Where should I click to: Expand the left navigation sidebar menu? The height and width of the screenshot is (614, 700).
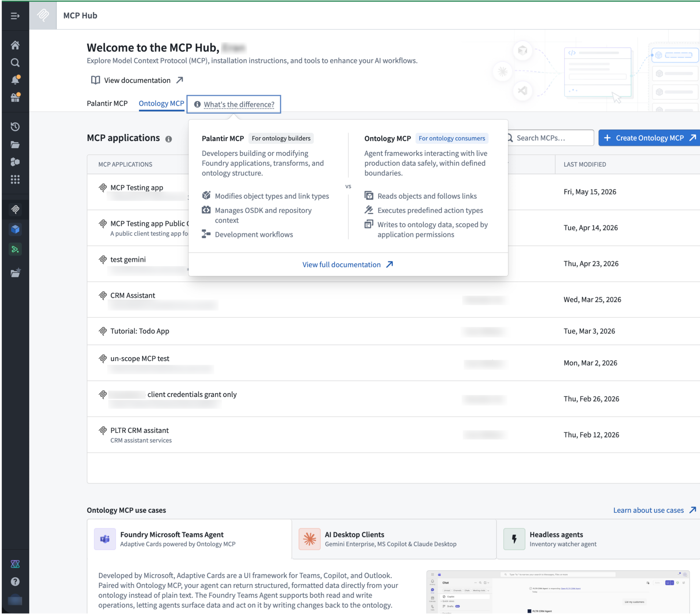click(15, 16)
